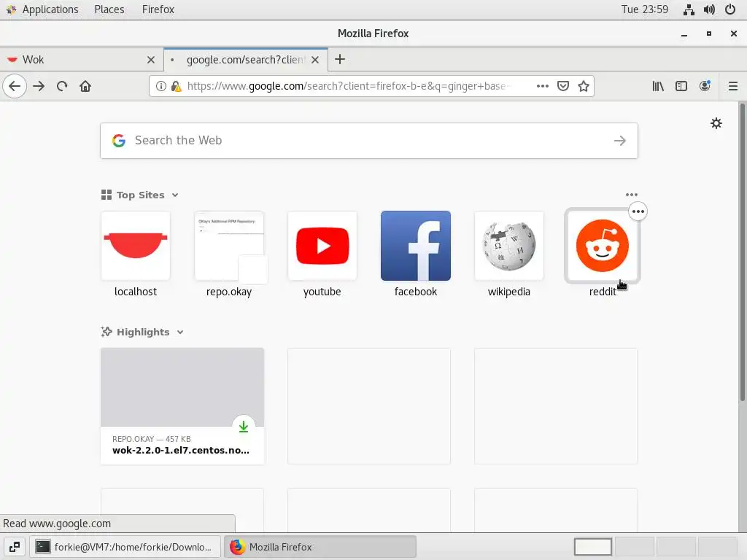Open a new browser tab
The image size is (747, 560).
coord(340,60)
